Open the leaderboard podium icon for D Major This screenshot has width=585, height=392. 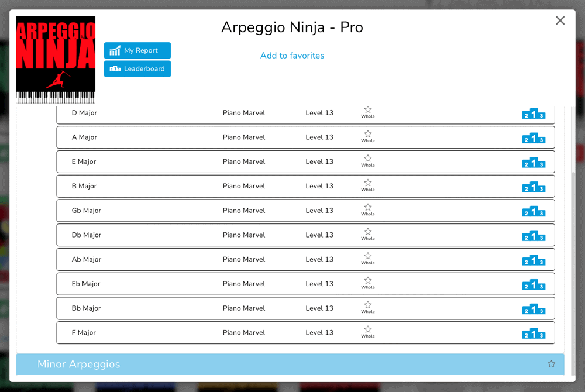click(534, 114)
